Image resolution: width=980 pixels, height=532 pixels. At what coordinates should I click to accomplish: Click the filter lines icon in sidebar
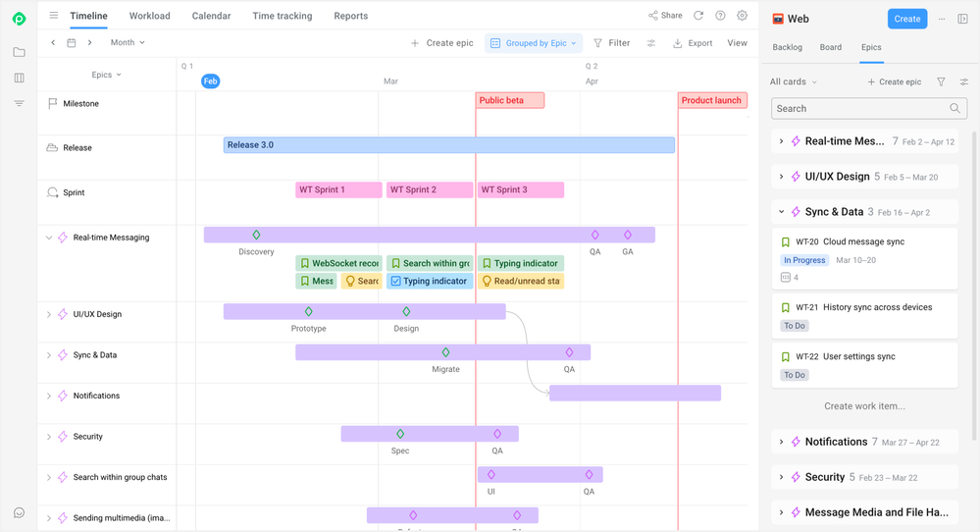19,103
